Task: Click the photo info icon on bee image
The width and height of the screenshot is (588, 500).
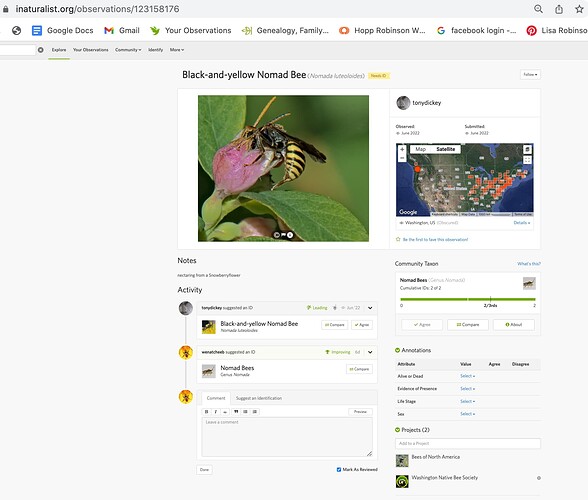Action: 290,235
